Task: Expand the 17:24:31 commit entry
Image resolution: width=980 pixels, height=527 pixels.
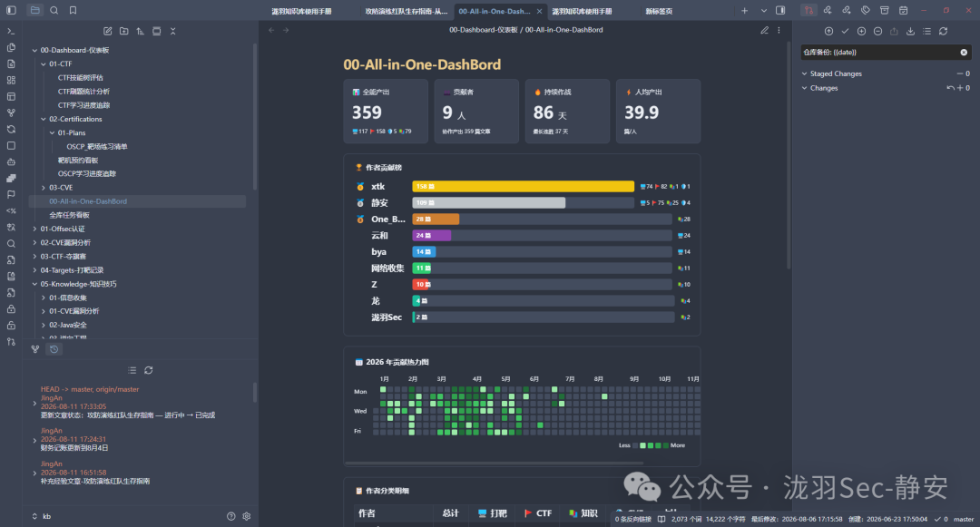Action: [x=34, y=440]
